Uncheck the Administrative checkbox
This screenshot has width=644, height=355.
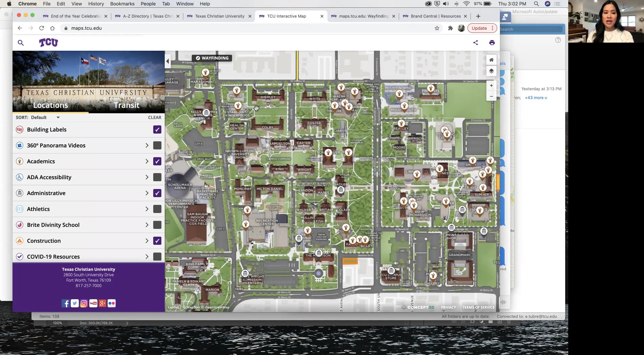pos(157,193)
